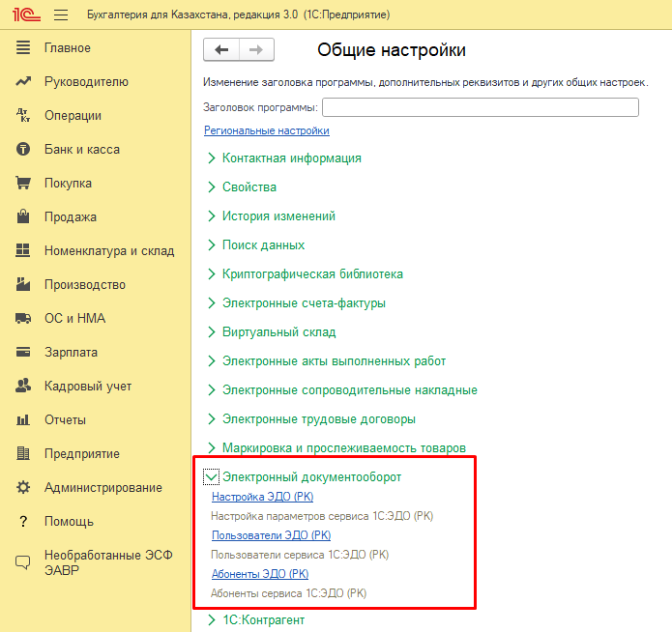Open the Покупка menu section

[68, 183]
